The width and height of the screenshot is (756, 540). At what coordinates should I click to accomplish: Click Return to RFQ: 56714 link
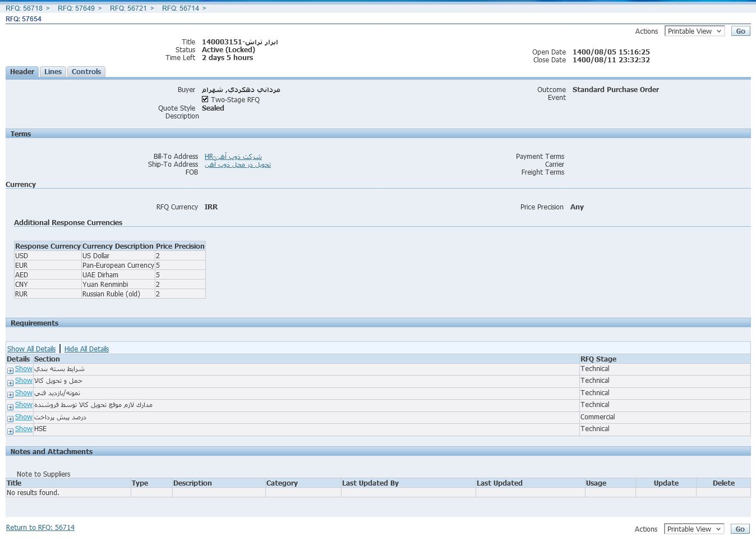40,528
